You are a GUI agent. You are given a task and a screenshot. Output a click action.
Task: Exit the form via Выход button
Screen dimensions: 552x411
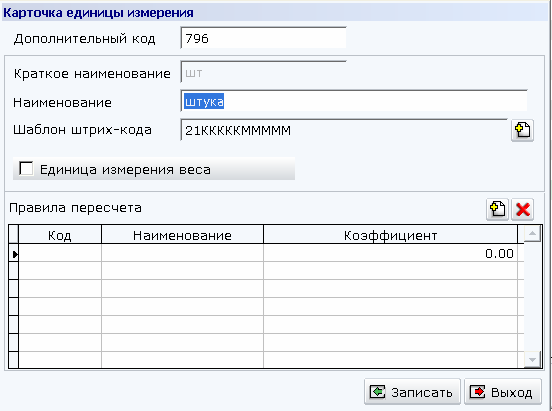[503, 392]
